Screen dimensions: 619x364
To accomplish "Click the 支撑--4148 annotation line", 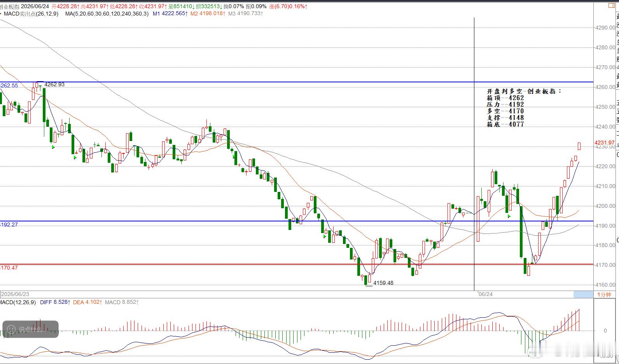I will (x=505, y=118).
